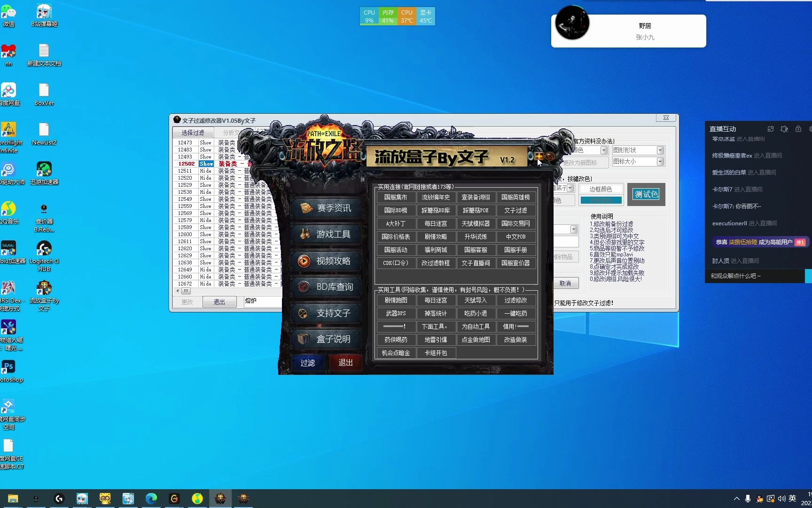Open Microsoft Edge from the taskbar
Screen dimensions: 812x508
coord(151,499)
